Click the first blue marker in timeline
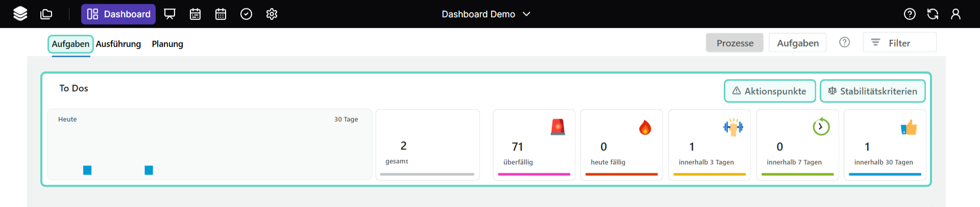980x207 pixels. tap(87, 170)
